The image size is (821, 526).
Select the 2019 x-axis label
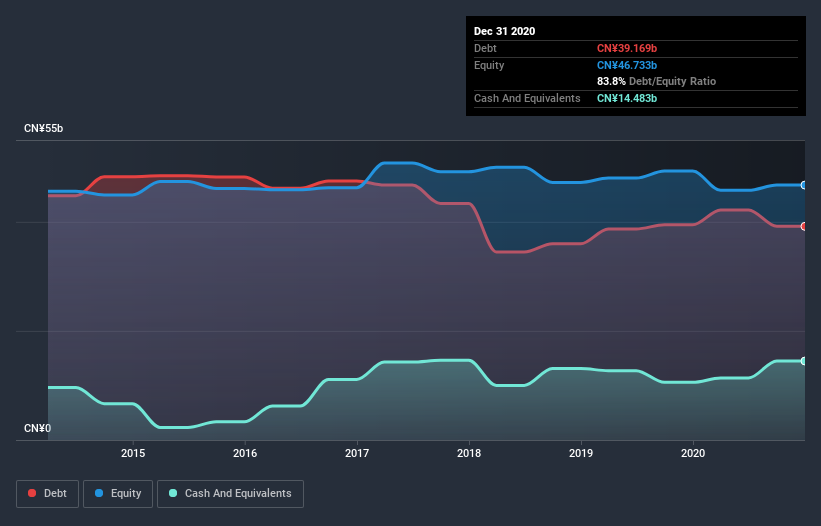[581, 453]
